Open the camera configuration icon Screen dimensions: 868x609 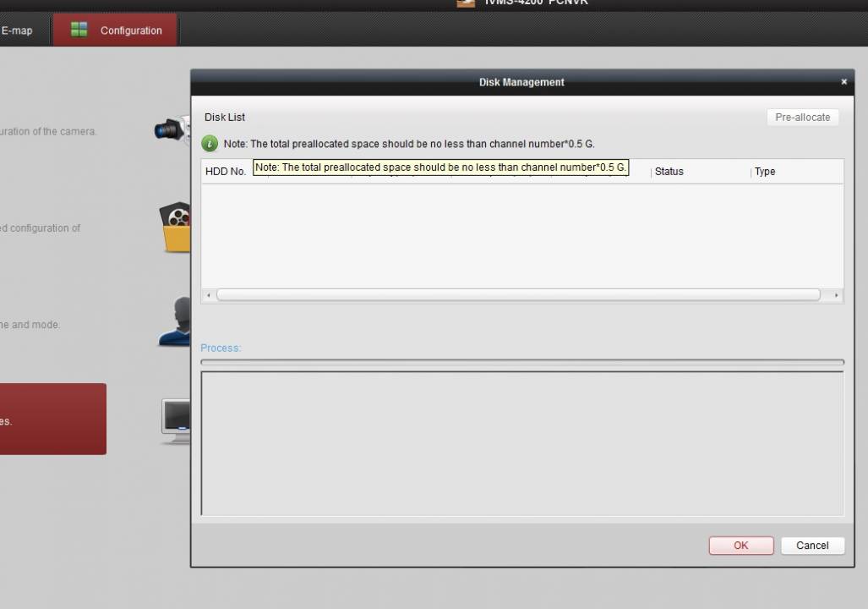[x=172, y=129]
